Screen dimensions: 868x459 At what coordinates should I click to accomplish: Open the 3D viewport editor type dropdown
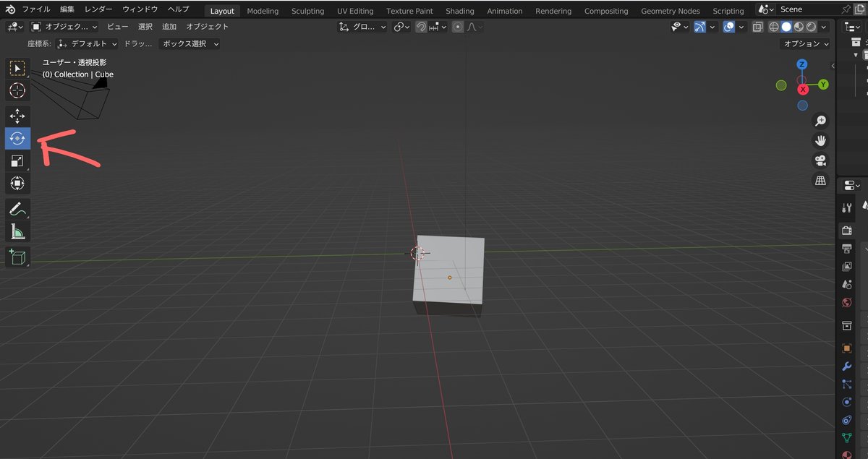point(15,27)
